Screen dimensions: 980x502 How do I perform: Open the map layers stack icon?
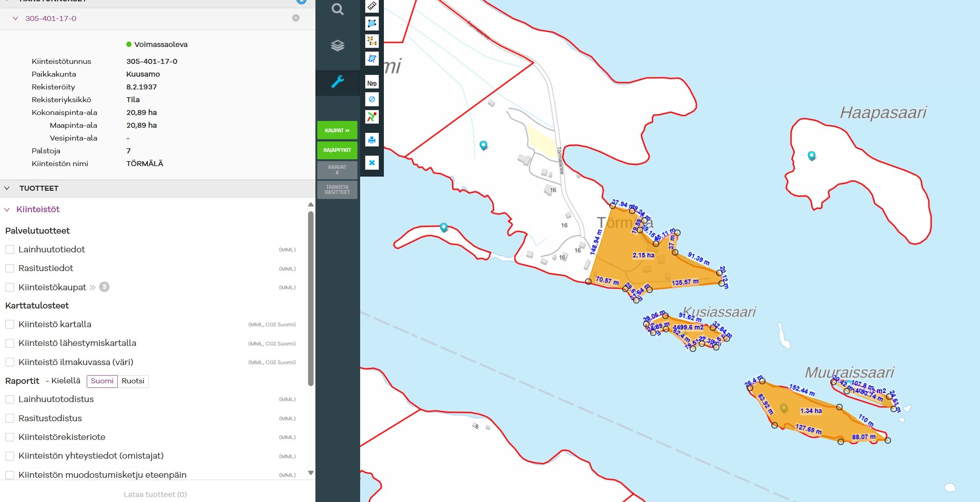(x=337, y=46)
